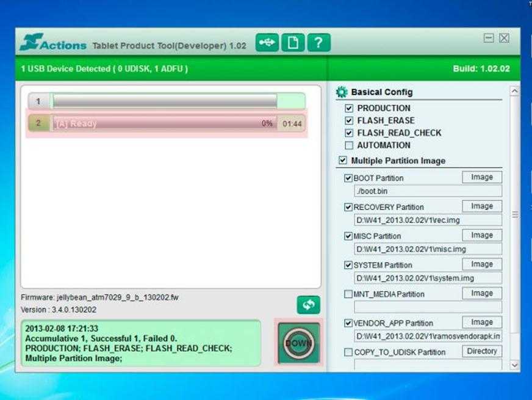
Task: Click the SYSTEM Partition path field
Action: [x=428, y=278]
